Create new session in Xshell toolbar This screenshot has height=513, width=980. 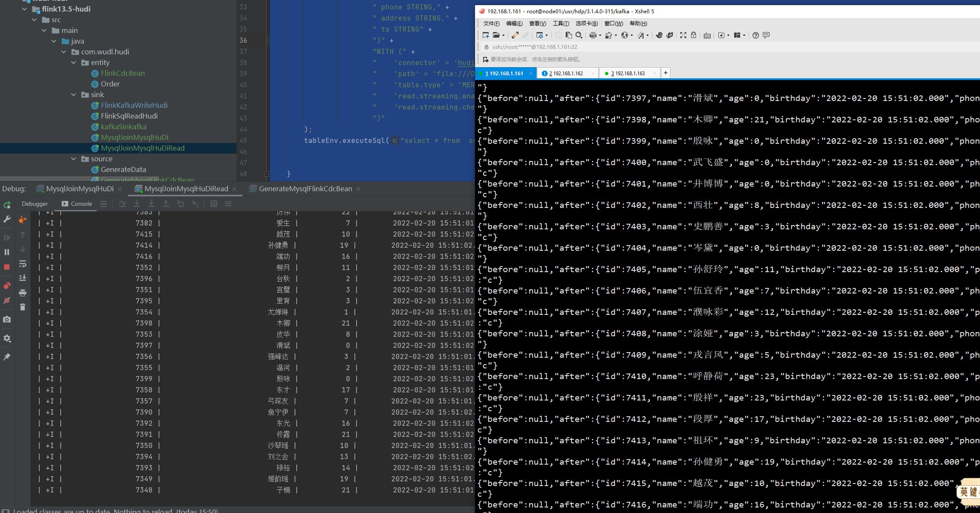tap(486, 35)
